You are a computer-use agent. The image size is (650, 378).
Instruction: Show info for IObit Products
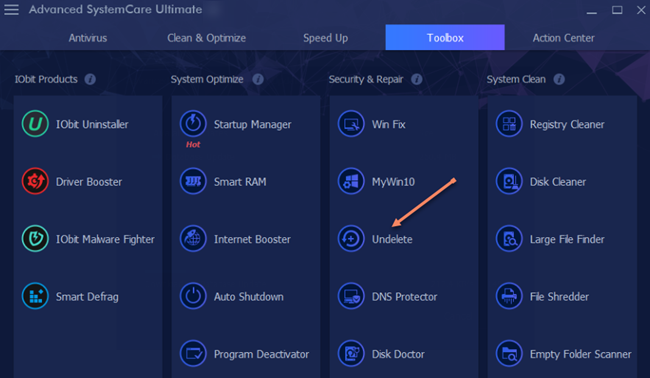(90, 79)
